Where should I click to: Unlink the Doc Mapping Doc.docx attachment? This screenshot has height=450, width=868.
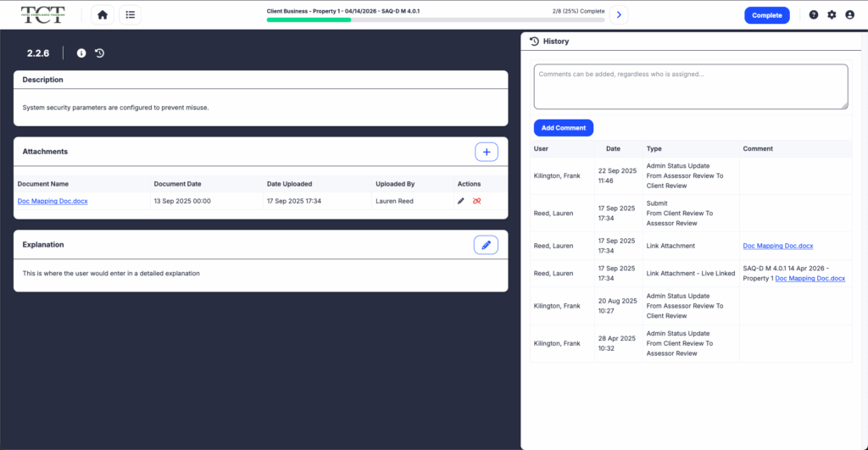coord(476,201)
